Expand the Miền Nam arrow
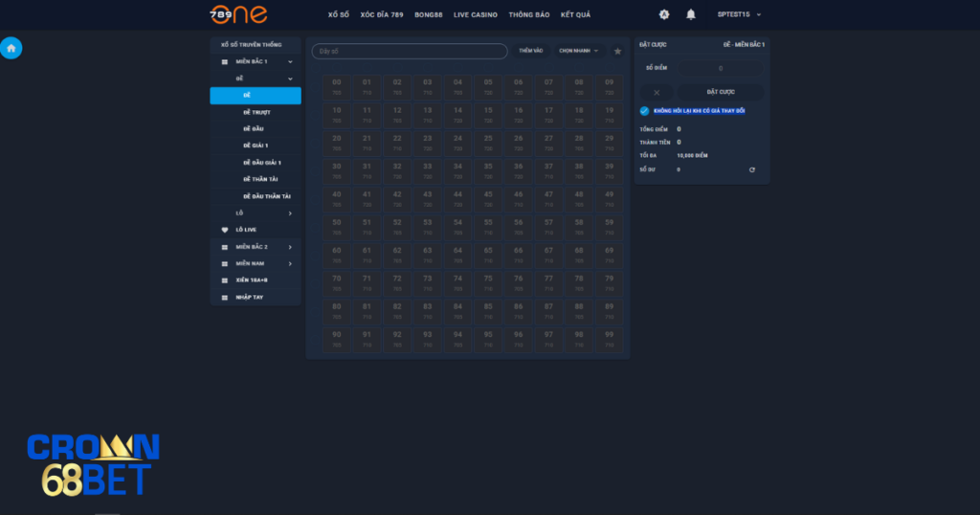Screen dimensions: 980x515 (290, 264)
